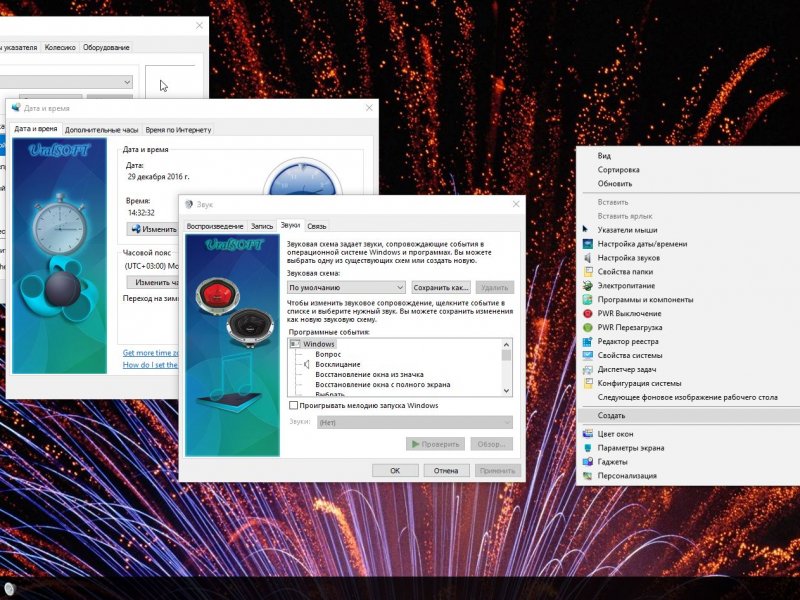The width and height of the screenshot is (800, 600).
Task: Close the Дата и время window
Action: (369, 108)
